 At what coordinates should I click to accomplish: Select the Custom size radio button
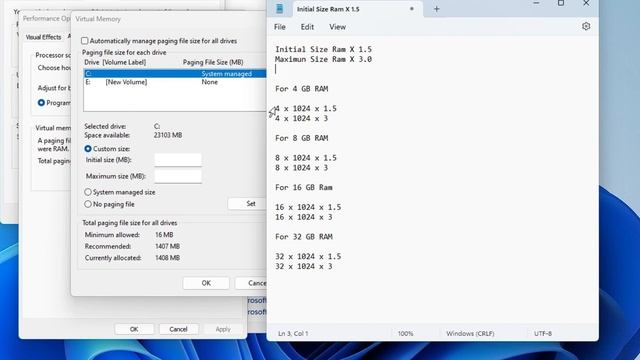(x=88, y=149)
